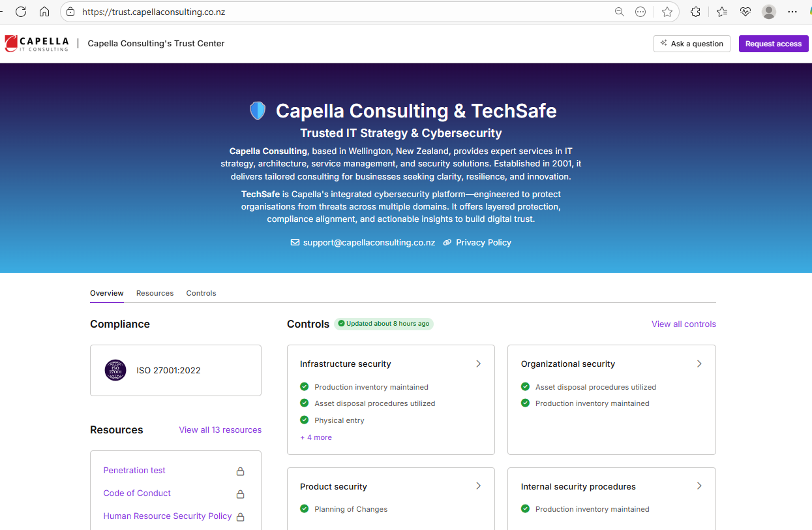Bookmark page with the star icon

coord(667,12)
